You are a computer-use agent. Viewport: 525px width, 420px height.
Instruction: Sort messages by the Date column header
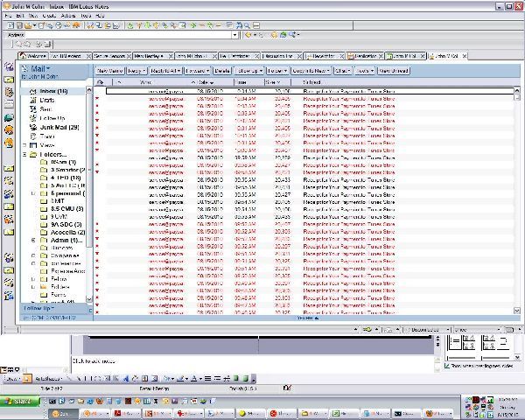208,82
